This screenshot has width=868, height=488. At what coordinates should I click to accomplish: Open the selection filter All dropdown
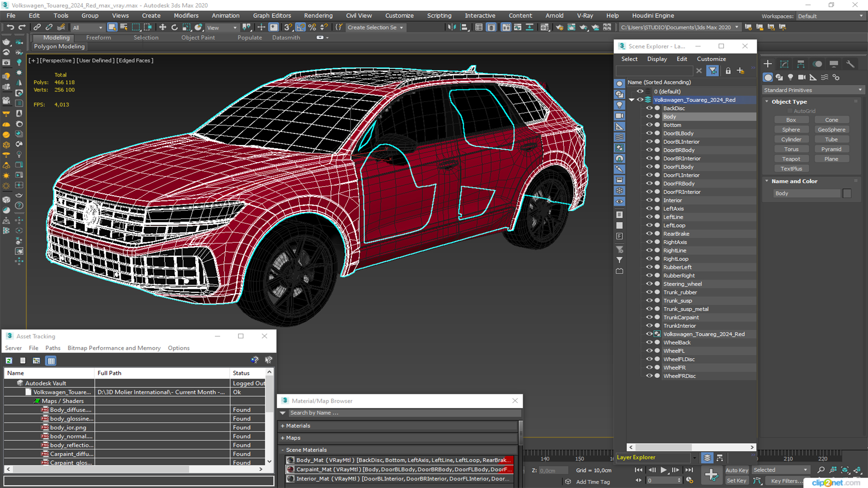[x=88, y=28]
